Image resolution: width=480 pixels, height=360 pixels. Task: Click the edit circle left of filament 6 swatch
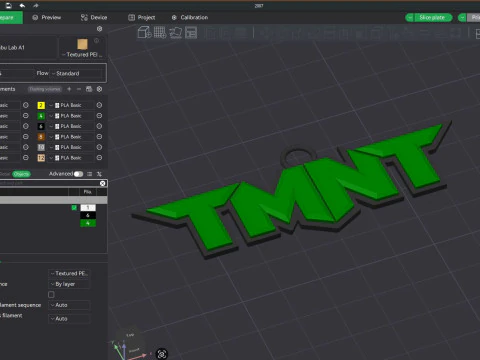point(26,126)
